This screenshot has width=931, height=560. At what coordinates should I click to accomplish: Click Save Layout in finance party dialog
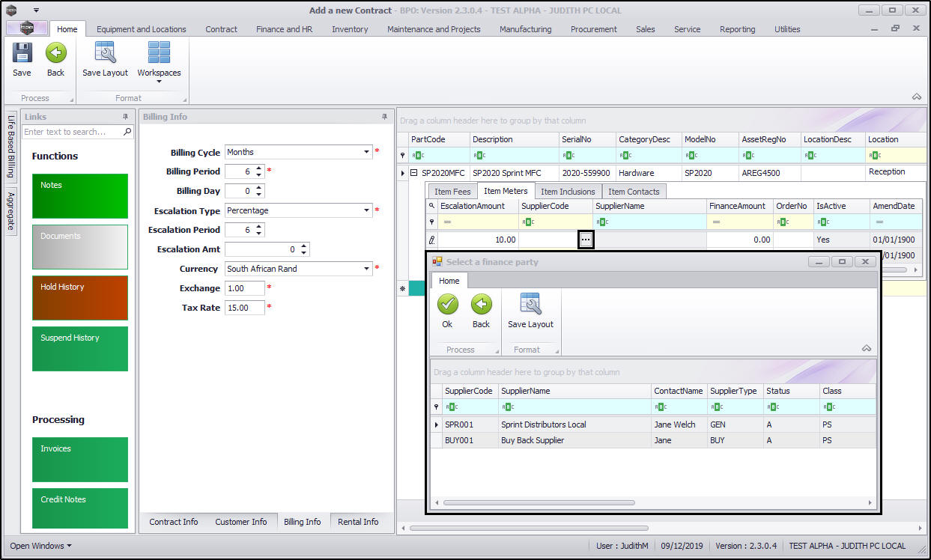tap(530, 305)
